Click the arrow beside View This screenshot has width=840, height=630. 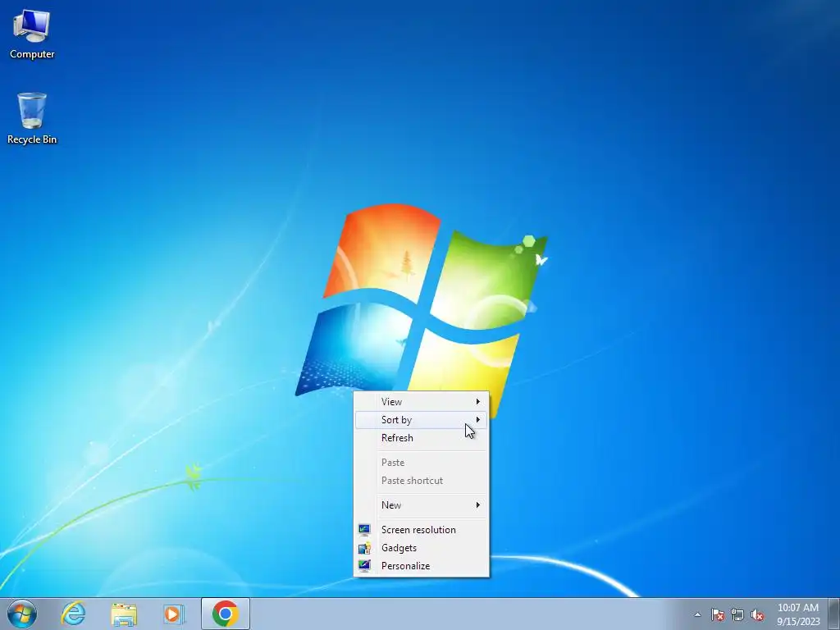click(x=478, y=402)
